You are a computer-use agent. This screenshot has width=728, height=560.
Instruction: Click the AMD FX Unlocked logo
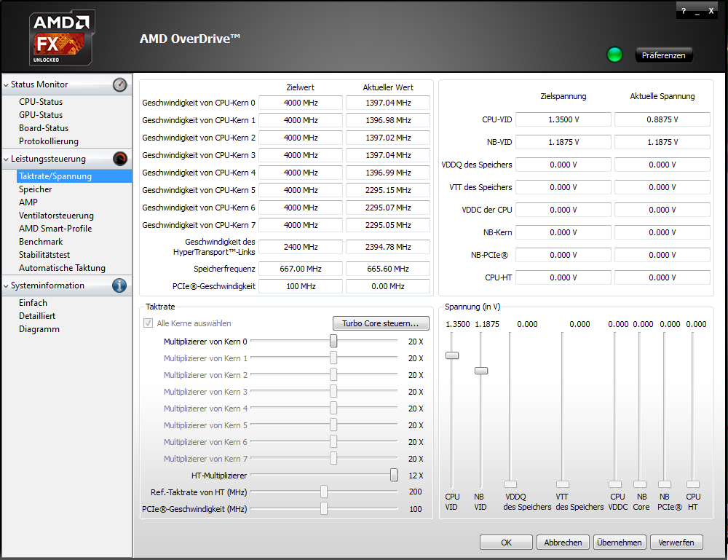click(62, 38)
